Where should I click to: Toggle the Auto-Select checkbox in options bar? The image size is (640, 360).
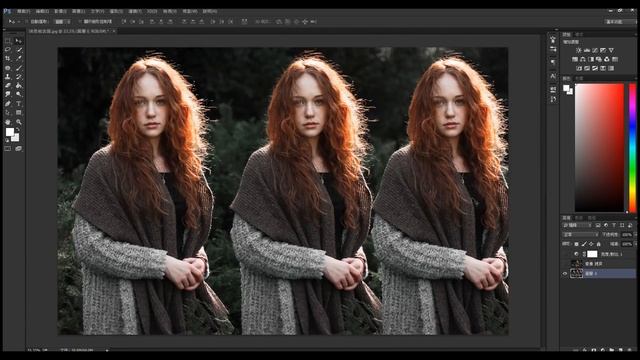27,21
